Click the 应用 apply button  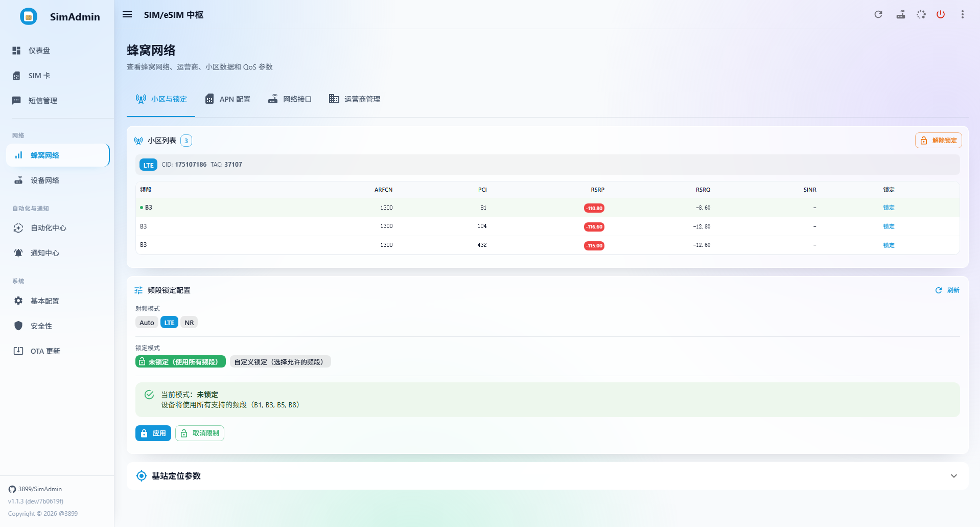pos(153,433)
